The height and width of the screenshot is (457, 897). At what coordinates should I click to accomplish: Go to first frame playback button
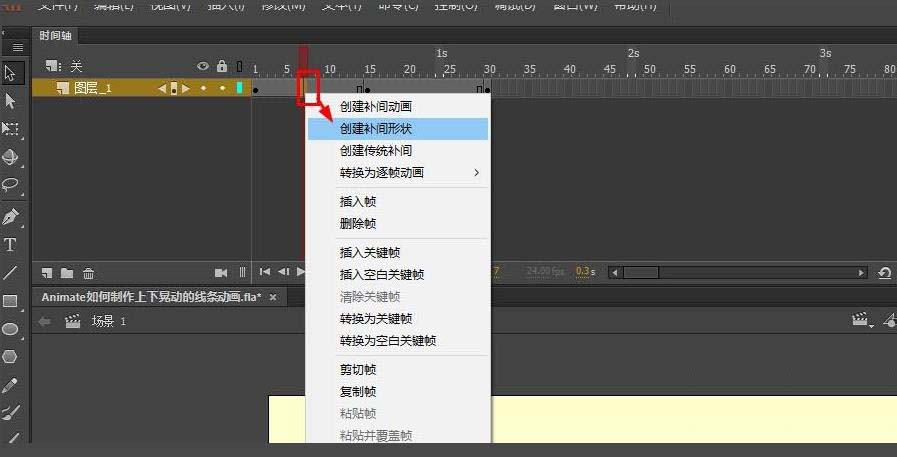click(x=265, y=272)
